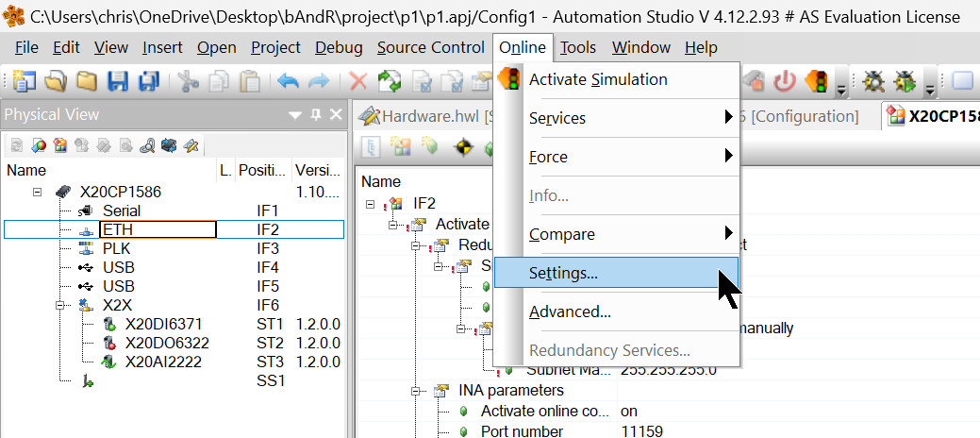The height and width of the screenshot is (438, 980).
Task: Click the black-yellow target icon in editor toolbar
Action: pyautogui.click(x=463, y=148)
